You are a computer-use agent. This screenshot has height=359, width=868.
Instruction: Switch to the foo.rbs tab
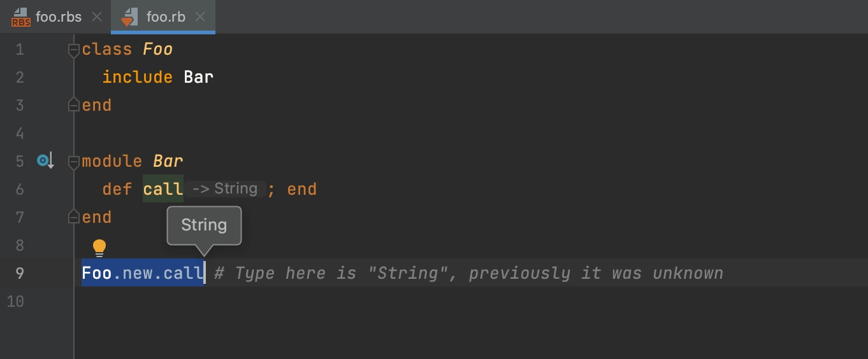(58, 17)
